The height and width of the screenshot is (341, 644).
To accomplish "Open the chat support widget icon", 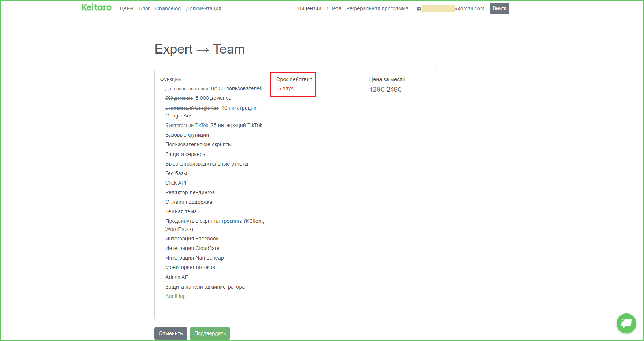I will click(x=626, y=323).
